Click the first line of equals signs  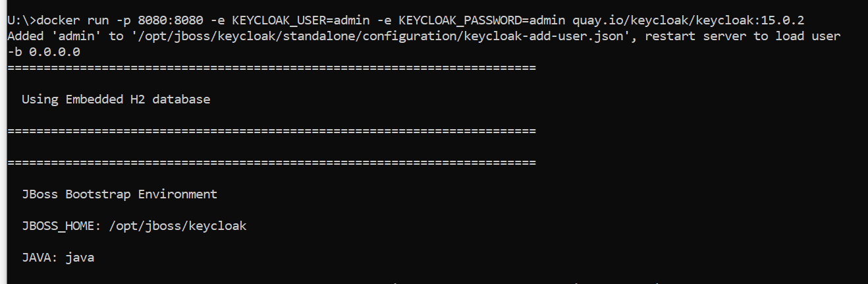(271, 67)
